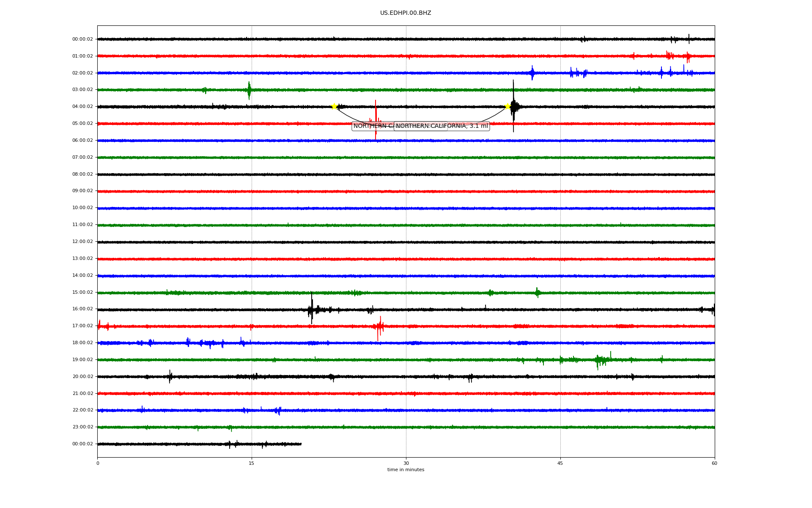Viewport: 812px width, 508px height.
Task: Click the left yellow earthquake star marker
Action: 334,106
